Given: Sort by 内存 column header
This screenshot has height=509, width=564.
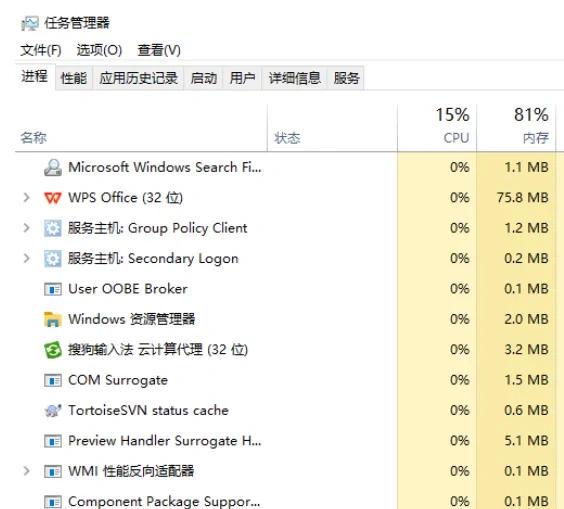Looking at the screenshot, I should (516, 127).
